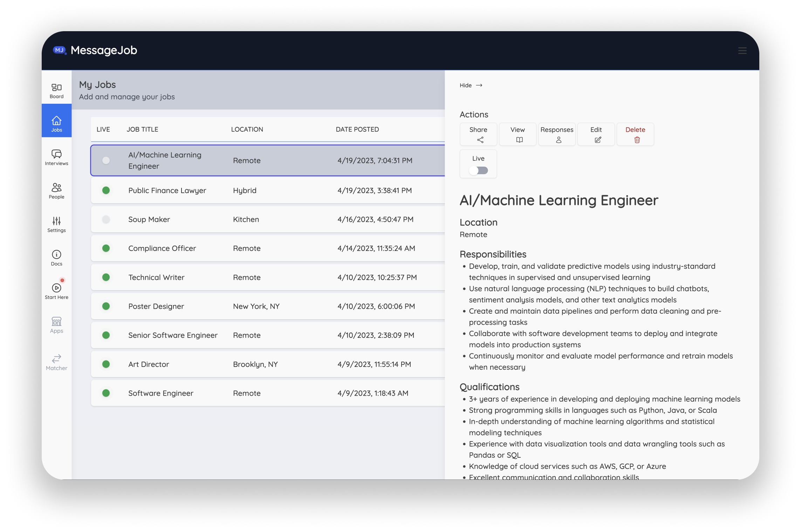Open the Board sidebar section
Viewport: 801px width, 532px height.
click(56, 91)
